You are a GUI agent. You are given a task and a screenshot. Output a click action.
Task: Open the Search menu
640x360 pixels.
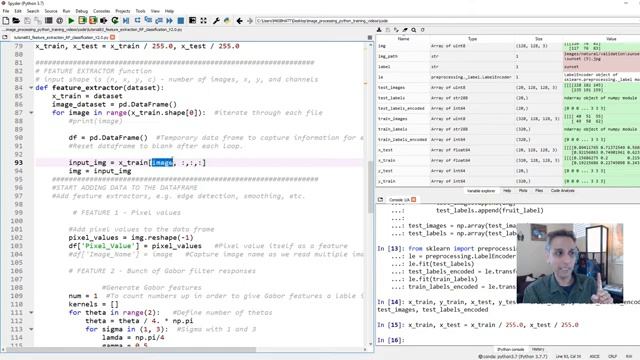(33, 11)
